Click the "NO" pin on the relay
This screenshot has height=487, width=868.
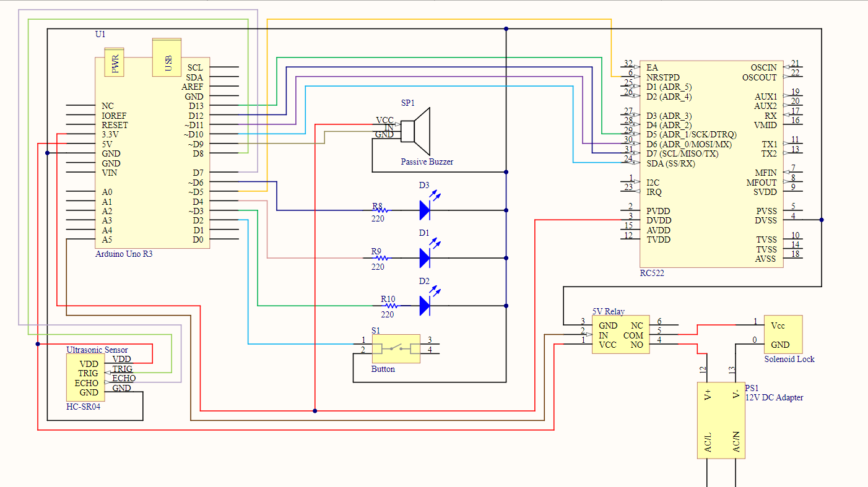tap(637, 345)
